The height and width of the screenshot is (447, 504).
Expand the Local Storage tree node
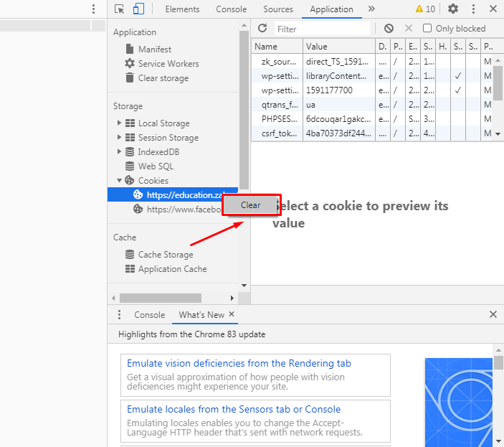click(119, 123)
